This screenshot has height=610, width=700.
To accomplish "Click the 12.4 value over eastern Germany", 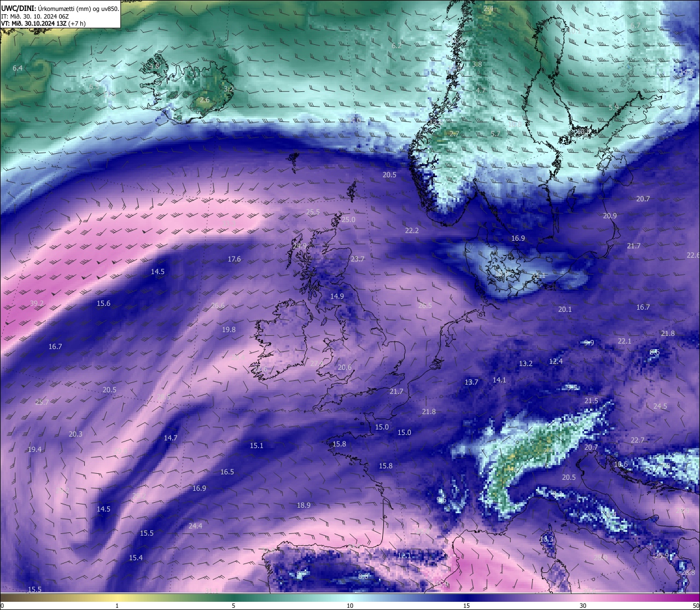I will click(x=556, y=361).
